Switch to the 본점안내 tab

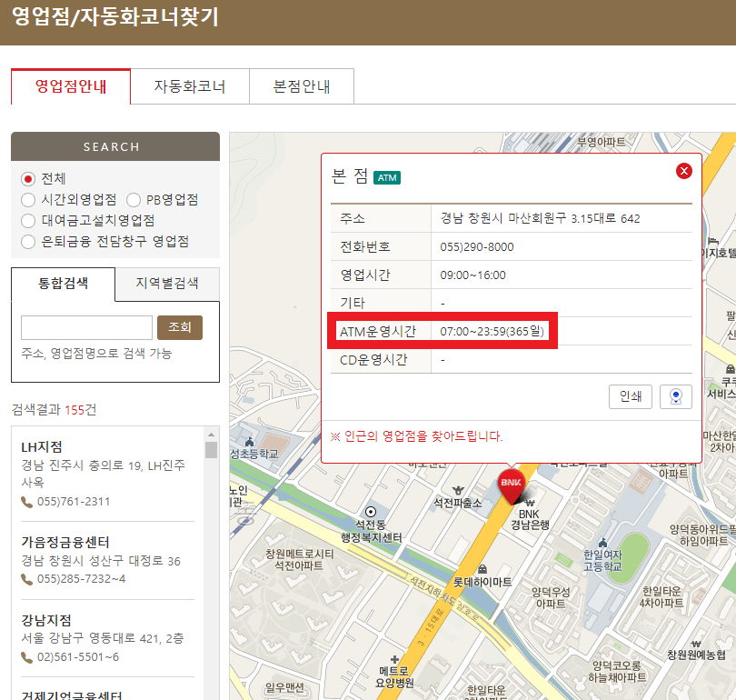pos(301,86)
